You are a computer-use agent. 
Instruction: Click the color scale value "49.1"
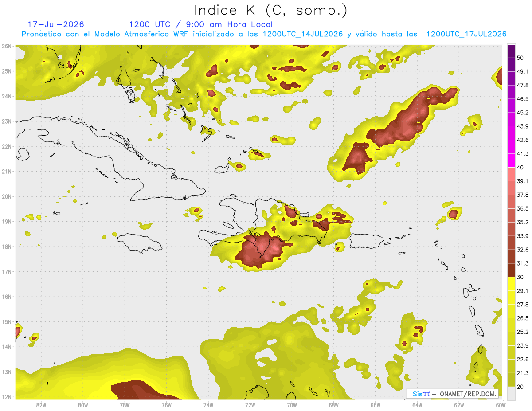click(x=523, y=71)
